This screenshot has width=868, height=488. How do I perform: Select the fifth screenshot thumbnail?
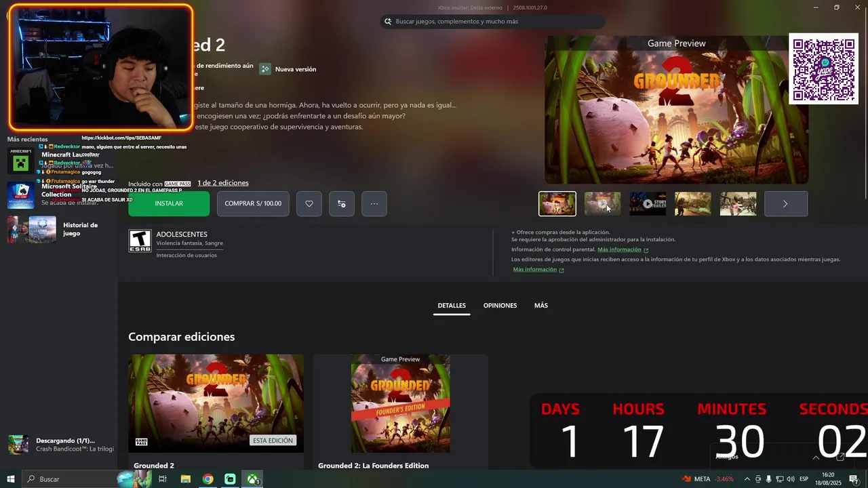[x=738, y=203]
